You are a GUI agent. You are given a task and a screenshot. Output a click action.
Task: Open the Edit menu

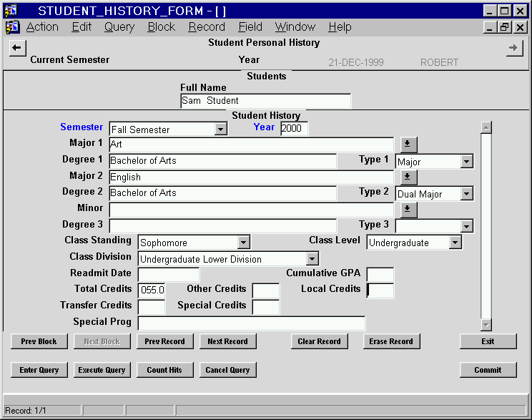(x=82, y=26)
